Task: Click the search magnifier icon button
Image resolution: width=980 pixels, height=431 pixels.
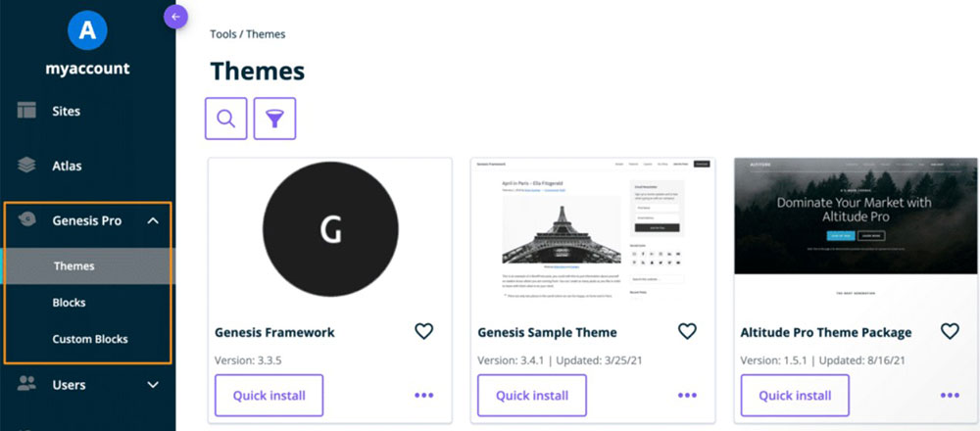Action: tap(225, 119)
